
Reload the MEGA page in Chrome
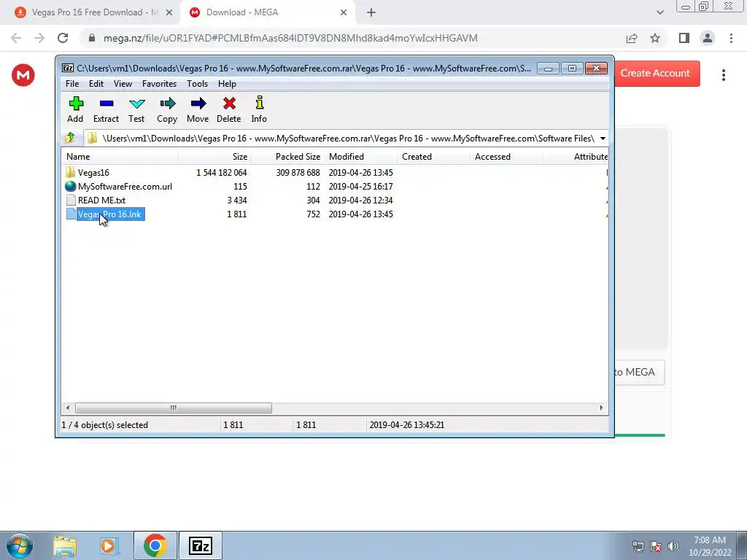(x=63, y=38)
